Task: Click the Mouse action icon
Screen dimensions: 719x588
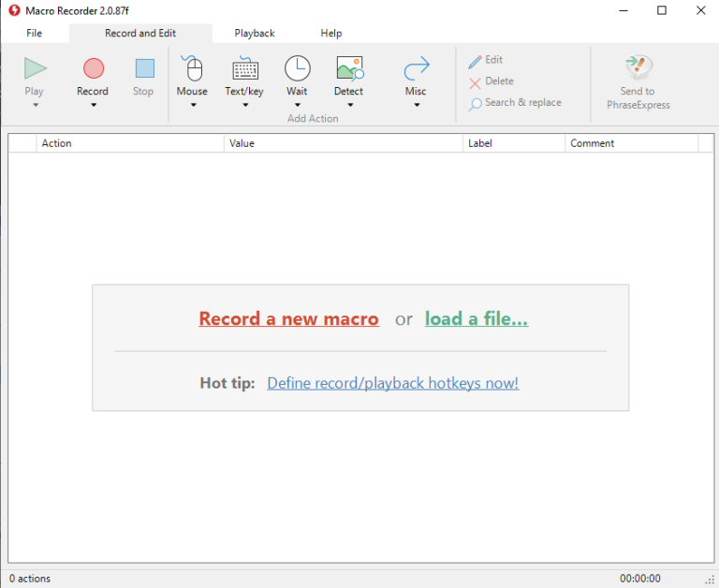Action: (193, 68)
